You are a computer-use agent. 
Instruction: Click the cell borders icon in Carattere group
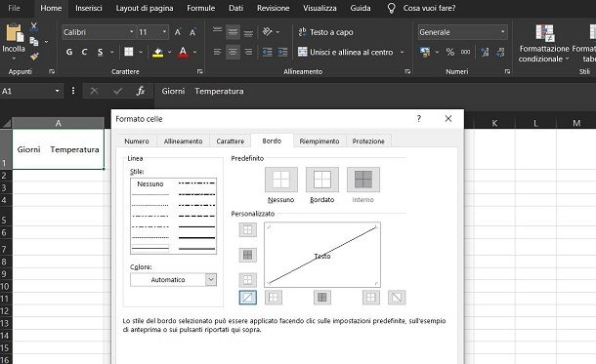(129, 52)
